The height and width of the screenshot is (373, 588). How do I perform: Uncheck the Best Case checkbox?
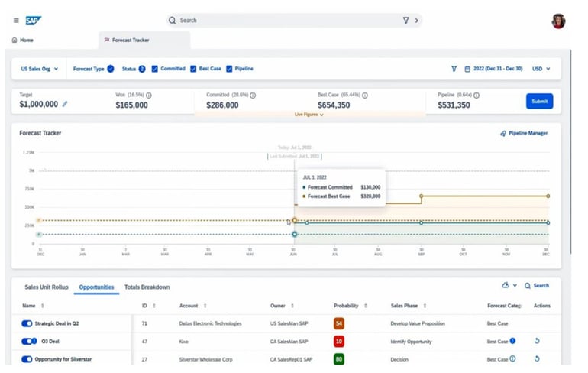tap(193, 69)
